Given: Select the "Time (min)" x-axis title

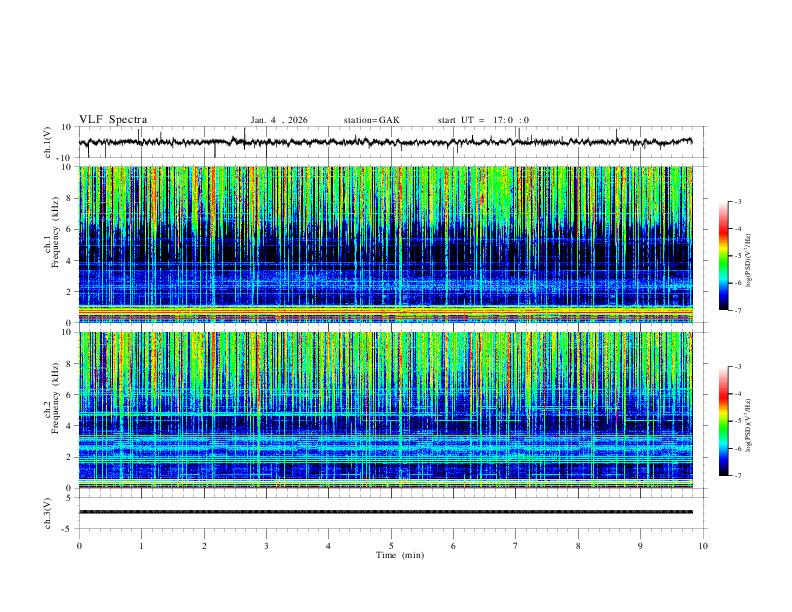Looking at the screenshot, I should (400, 555).
